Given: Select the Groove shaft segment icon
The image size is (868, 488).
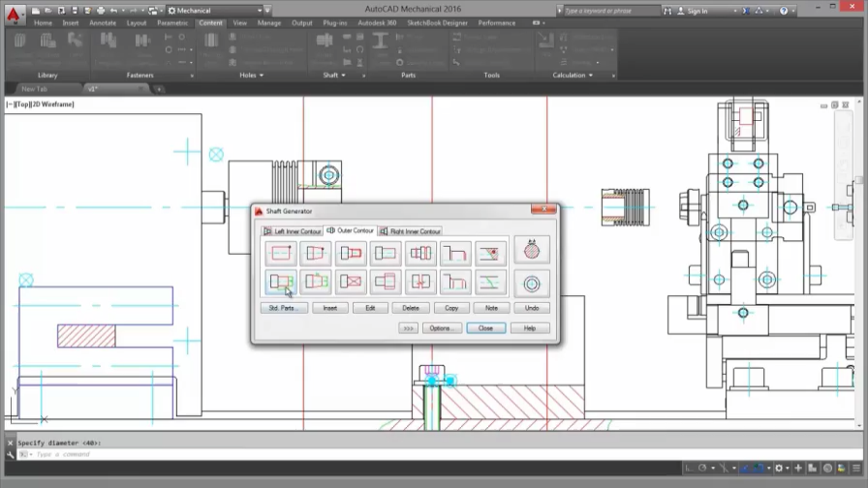Looking at the screenshot, I should (x=420, y=254).
